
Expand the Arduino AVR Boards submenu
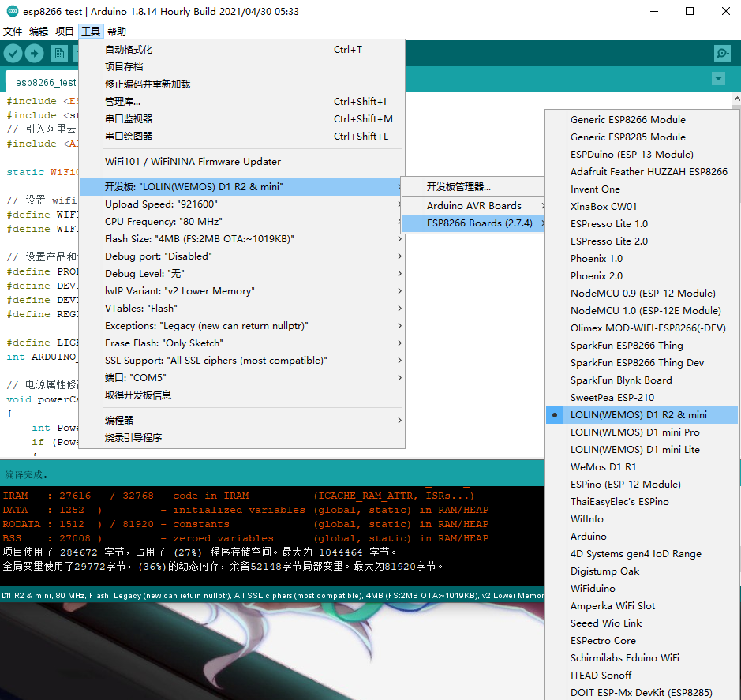coord(474,206)
